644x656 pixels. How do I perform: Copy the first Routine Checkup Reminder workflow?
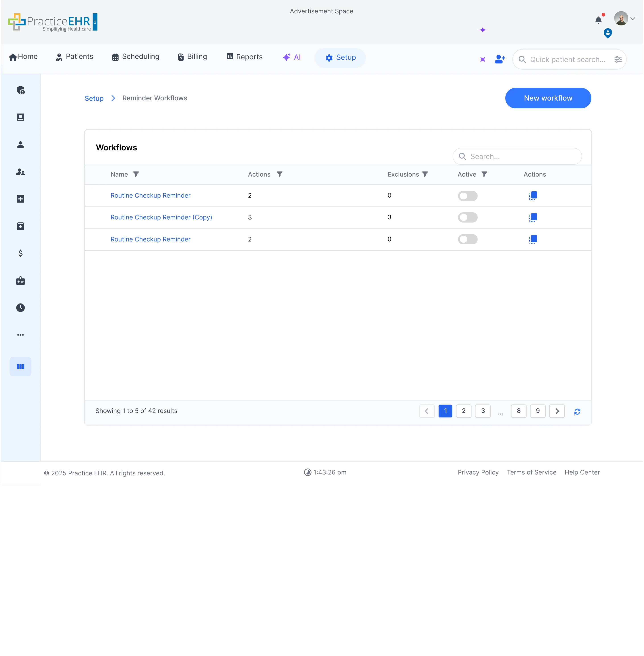coord(533,196)
